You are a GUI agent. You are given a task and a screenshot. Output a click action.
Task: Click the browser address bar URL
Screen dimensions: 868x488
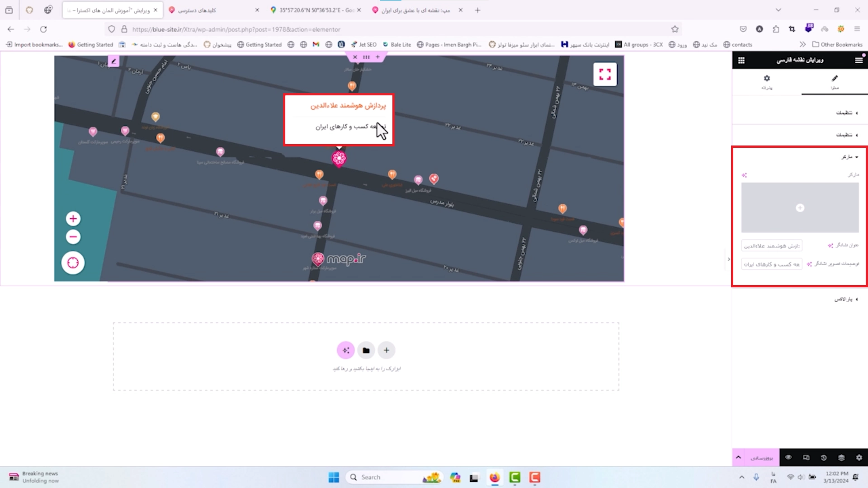(236, 29)
